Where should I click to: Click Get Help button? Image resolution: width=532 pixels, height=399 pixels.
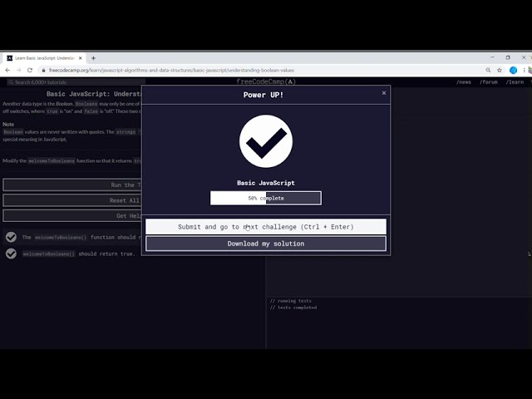point(72,216)
